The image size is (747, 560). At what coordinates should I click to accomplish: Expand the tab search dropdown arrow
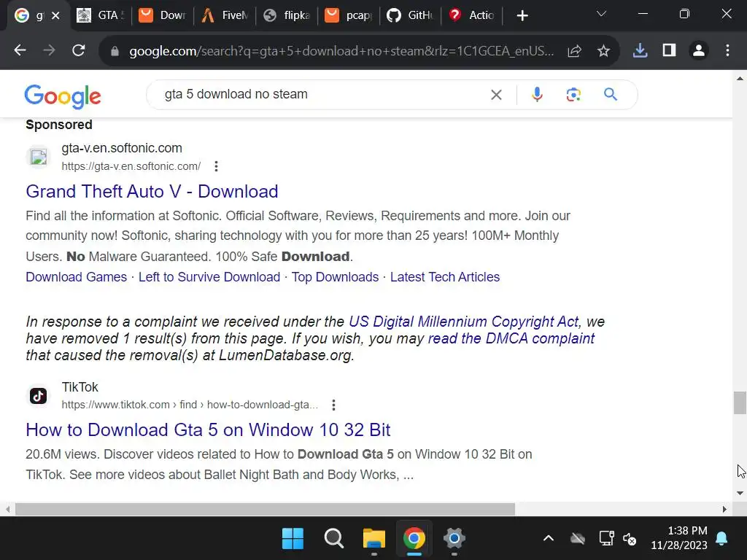coord(602,14)
